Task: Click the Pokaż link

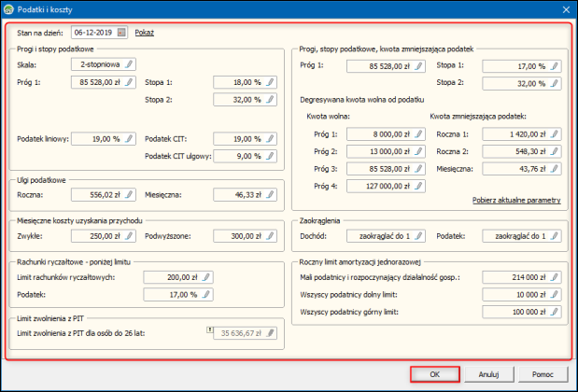Action: 145,32
